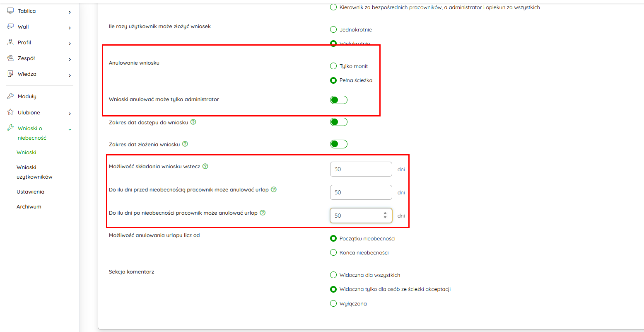Viewport: 644px width, 332px height.
Task: Click help icon beside Możliwość składania wniosku wstecz
Action: tap(205, 166)
